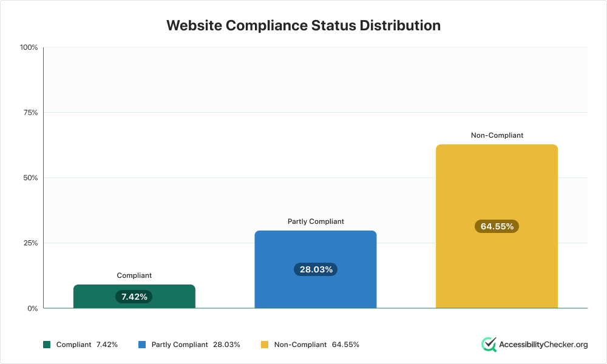The width and height of the screenshot is (607, 364).
Task: Click the 100% y-axis label
Action: [29, 47]
